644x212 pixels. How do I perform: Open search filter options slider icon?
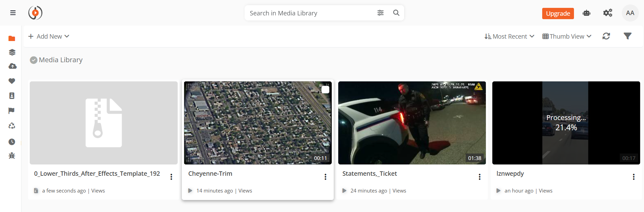[380, 13]
